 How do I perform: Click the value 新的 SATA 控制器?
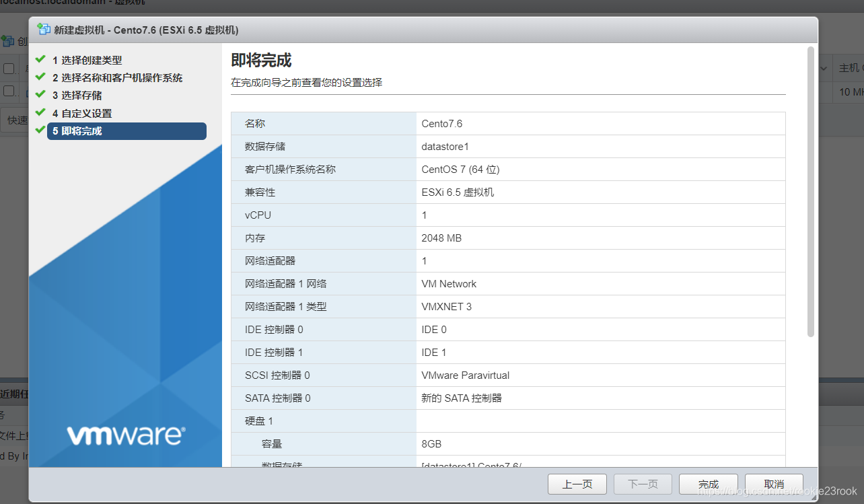(x=462, y=398)
